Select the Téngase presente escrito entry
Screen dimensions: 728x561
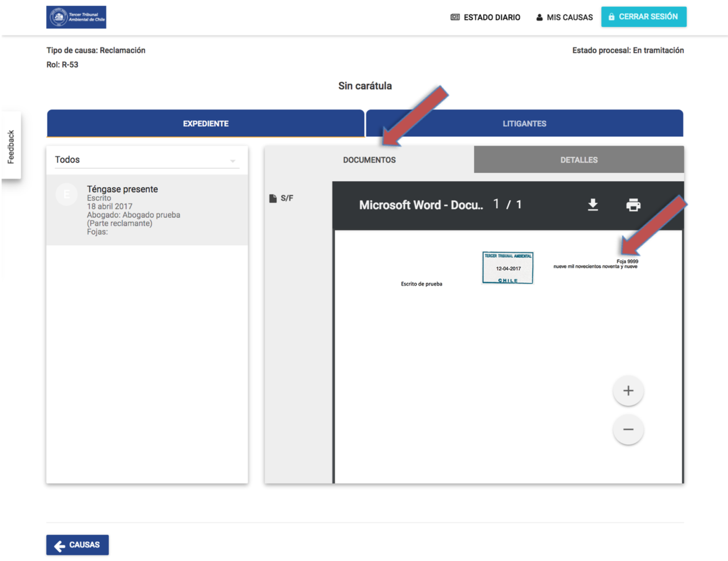click(x=147, y=210)
